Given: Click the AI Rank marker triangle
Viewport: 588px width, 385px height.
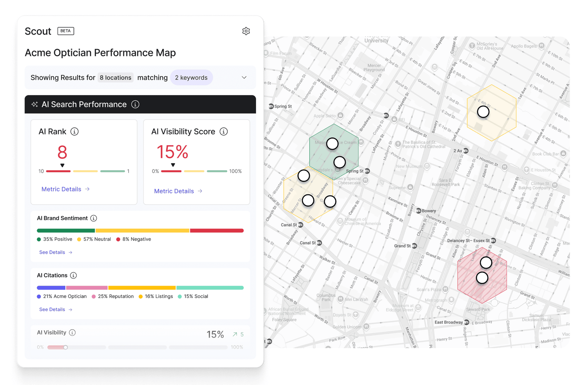Looking at the screenshot, I should click(x=62, y=165).
